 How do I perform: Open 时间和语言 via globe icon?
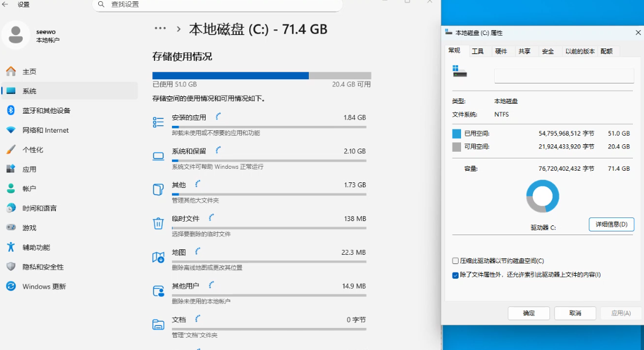11,208
